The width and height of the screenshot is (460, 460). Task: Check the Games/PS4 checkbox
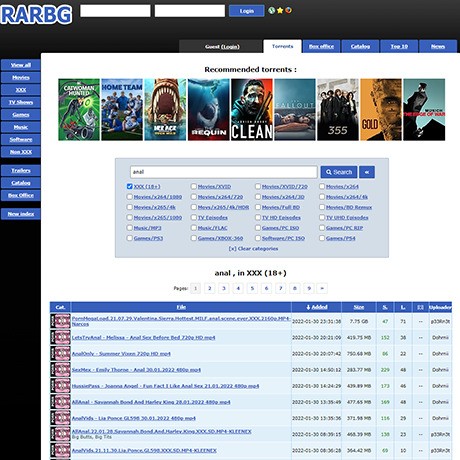pyautogui.click(x=322, y=238)
